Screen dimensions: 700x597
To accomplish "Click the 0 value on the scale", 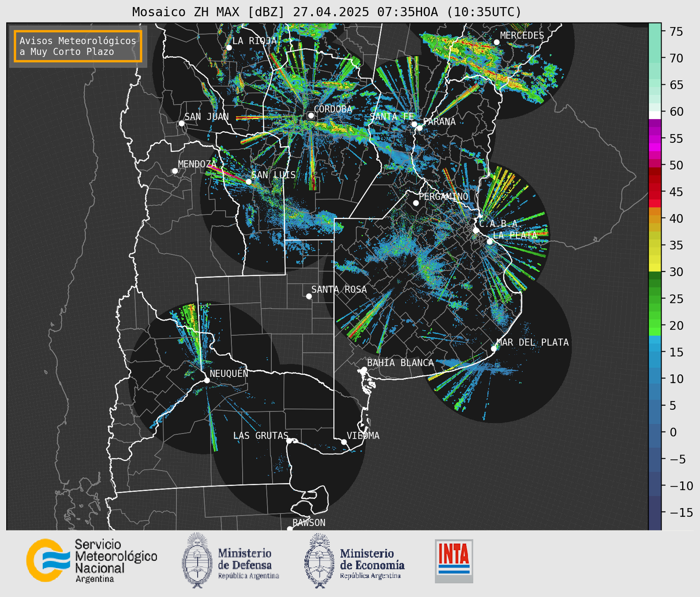I will pyautogui.click(x=673, y=432).
